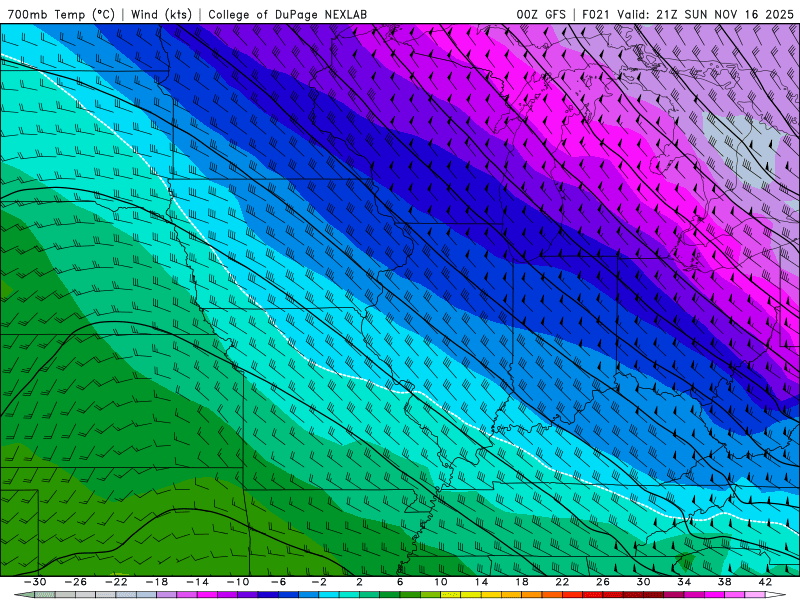800x600 pixels.
Task: Click the 22 value on the color scale
Action: pos(562,582)
